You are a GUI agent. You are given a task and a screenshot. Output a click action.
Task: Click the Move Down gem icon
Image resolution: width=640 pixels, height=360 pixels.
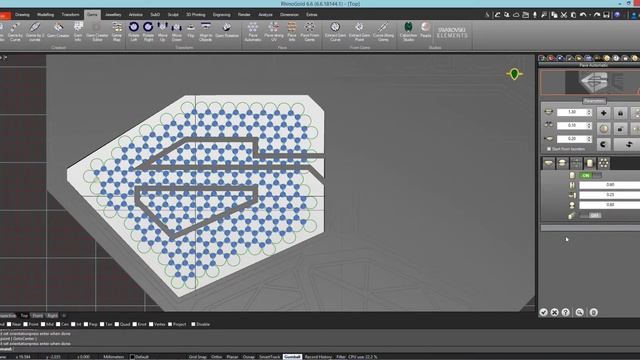click(176, 31)
